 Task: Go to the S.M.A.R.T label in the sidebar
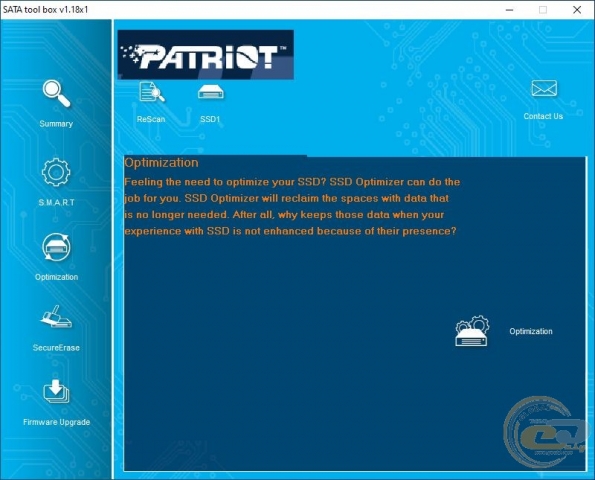tap(57, 202)
